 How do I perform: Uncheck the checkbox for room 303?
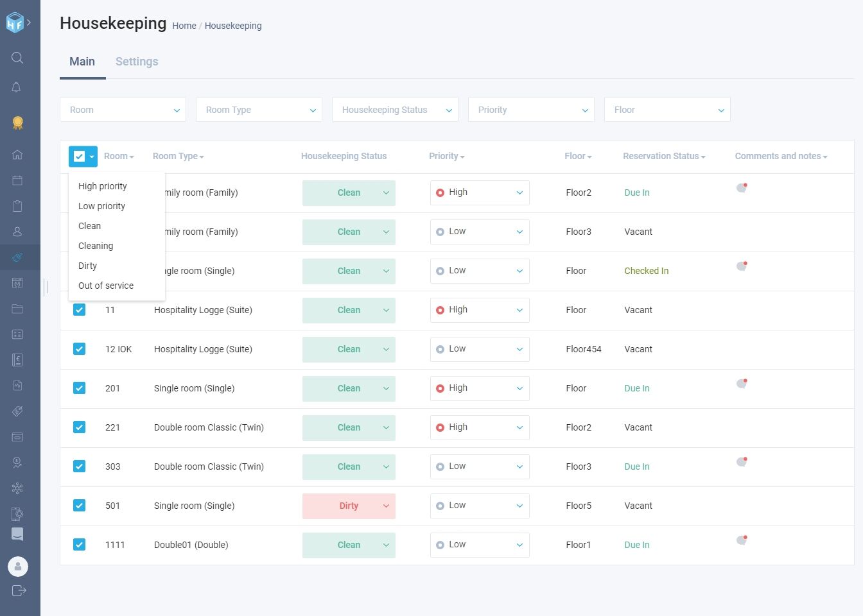coord(79,466)
